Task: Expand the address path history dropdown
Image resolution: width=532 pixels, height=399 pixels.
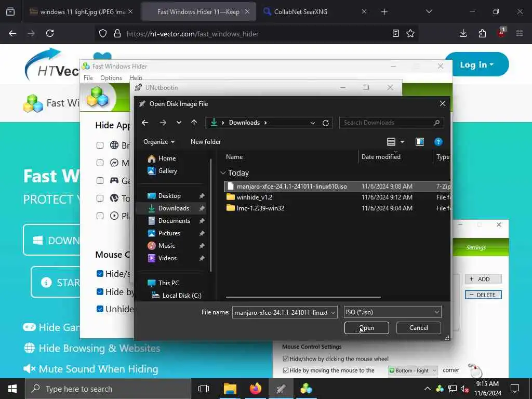Action: coord(312,123)
